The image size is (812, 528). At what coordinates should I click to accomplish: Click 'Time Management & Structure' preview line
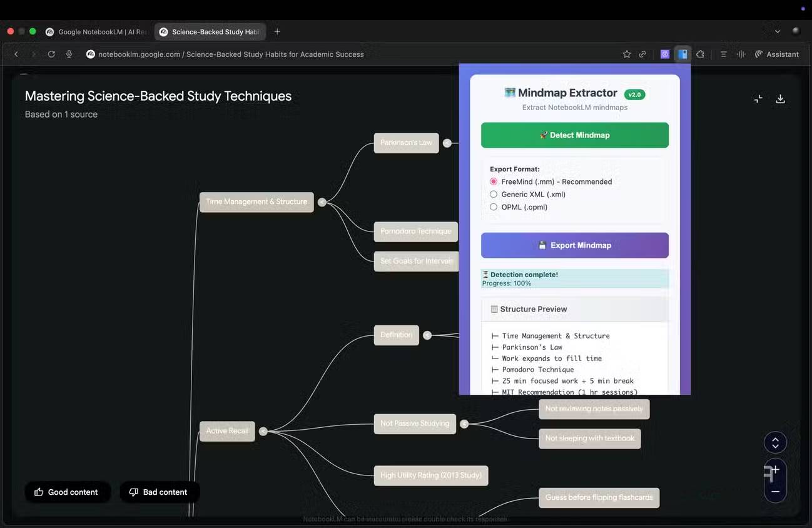556,336
